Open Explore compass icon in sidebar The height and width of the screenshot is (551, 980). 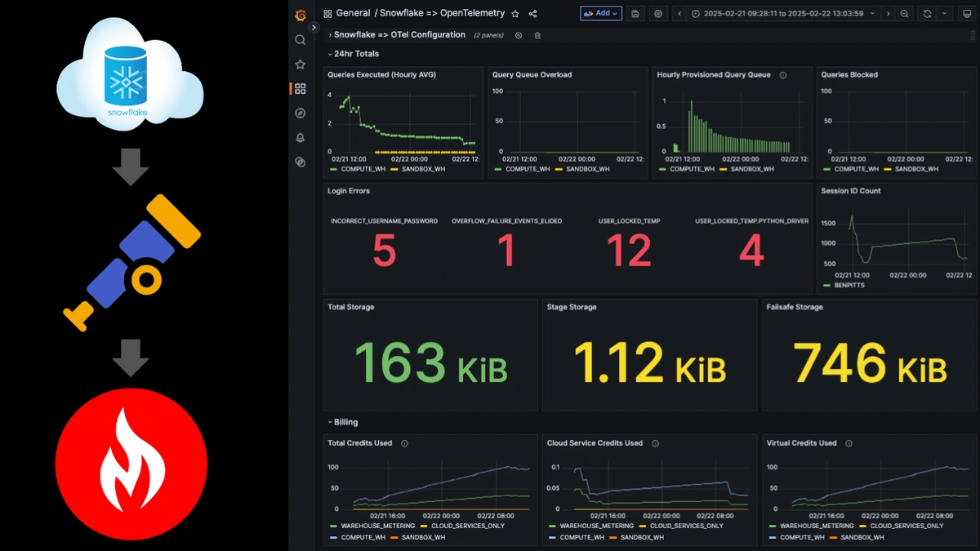[x=300, y=113]
